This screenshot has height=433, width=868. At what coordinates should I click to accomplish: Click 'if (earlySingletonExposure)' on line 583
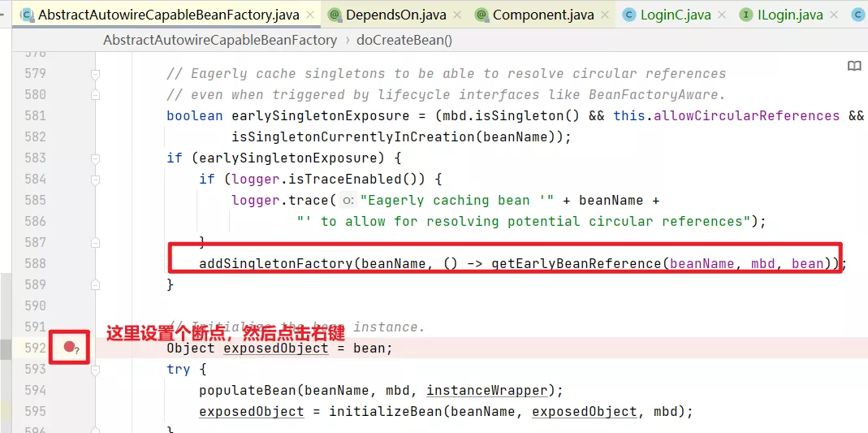tap(276, 158)
